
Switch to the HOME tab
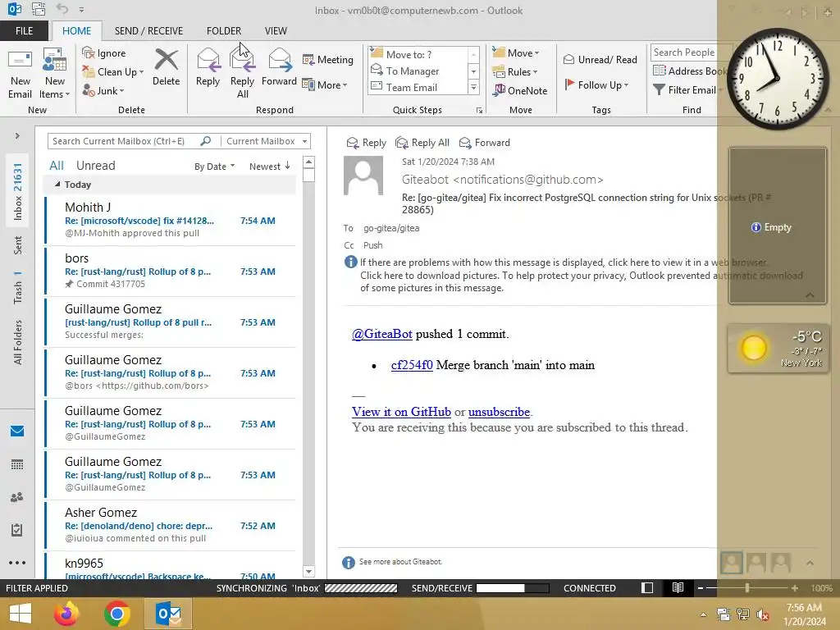76,31
